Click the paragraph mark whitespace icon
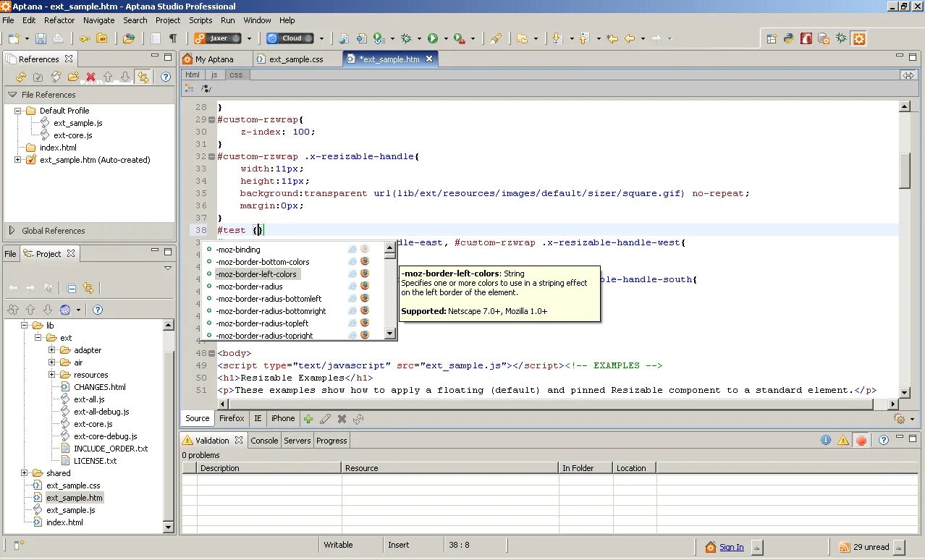This screenshot has width=925, height=560. (173, 38)
